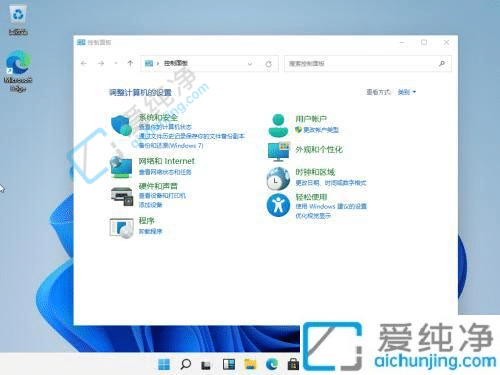Open the recent locations dropdown arrow
Viewport: 500px width, 375px height.
116,63
